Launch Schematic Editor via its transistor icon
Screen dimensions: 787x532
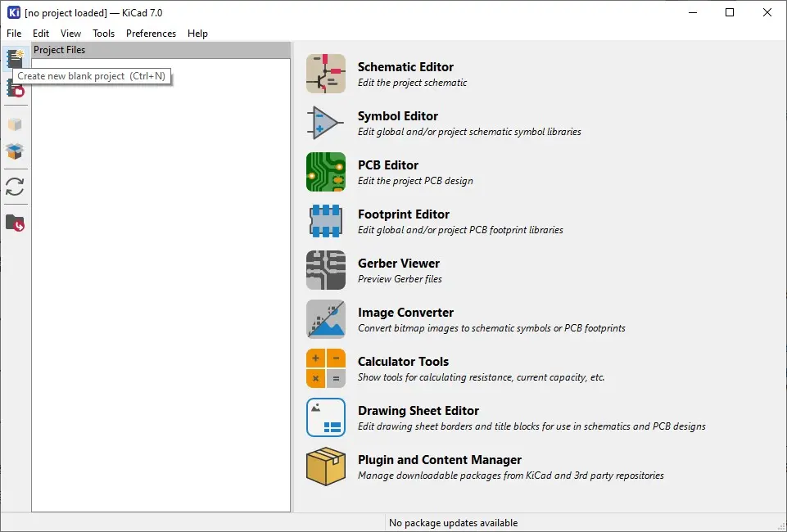pyautogui.click(x=326, y=74)
